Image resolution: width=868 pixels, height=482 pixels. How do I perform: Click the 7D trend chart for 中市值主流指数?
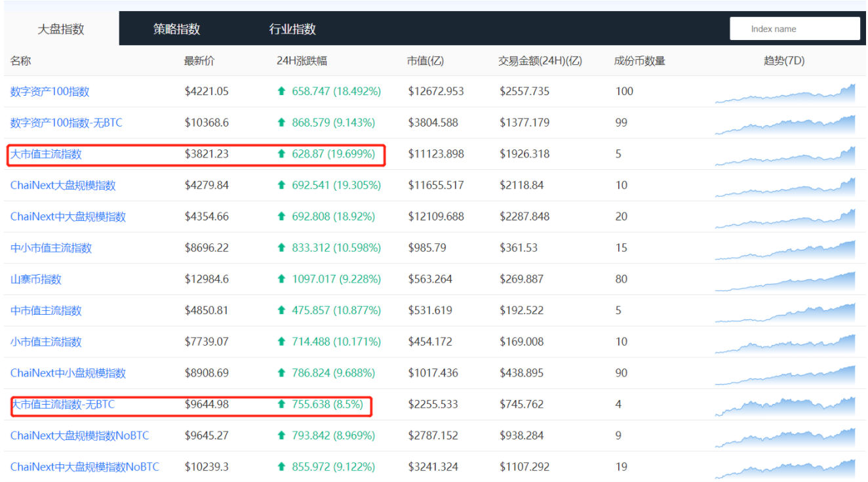click(x=785, y=312)
